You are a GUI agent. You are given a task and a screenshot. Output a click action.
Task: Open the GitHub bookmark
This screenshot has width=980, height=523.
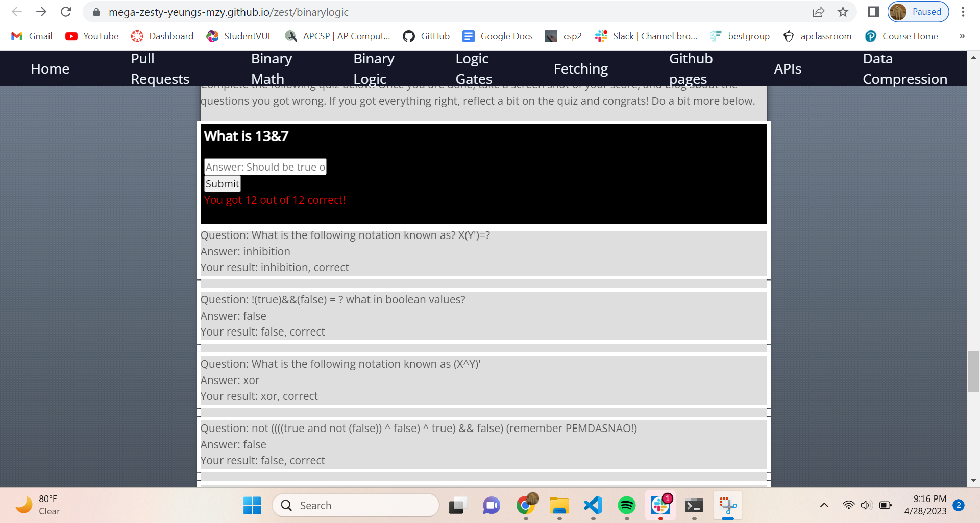[x=426, y=36]
